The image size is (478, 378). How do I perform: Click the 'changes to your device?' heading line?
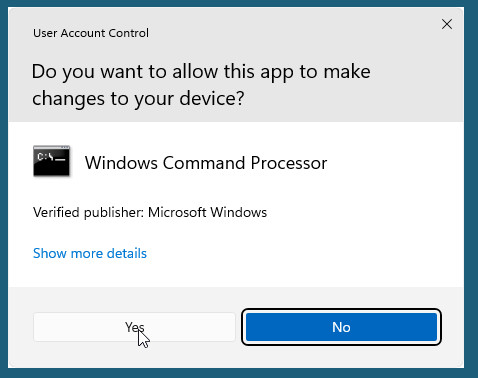(x=138, y=99)
